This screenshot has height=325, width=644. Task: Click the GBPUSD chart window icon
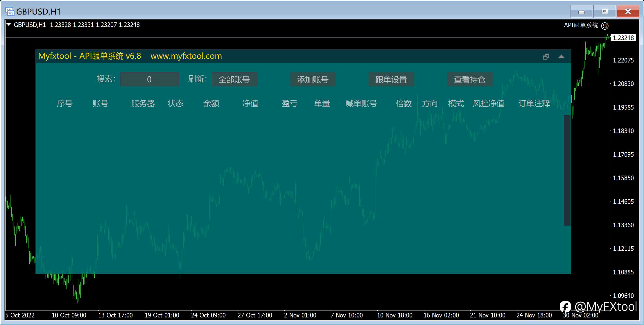10,12
